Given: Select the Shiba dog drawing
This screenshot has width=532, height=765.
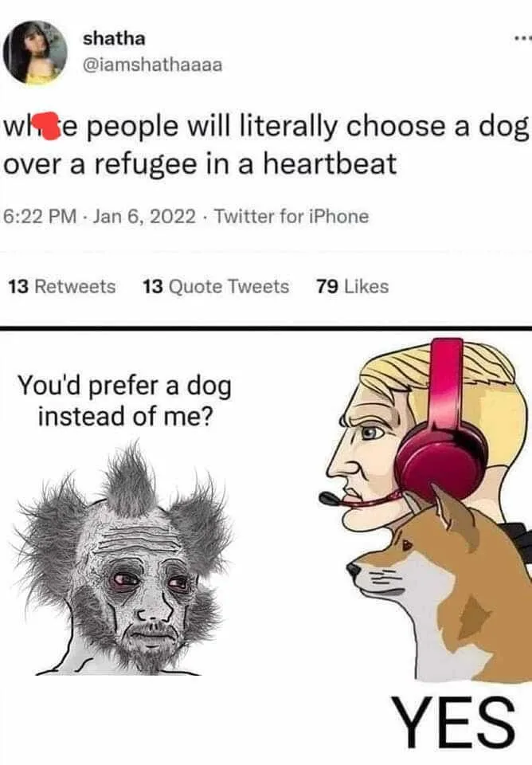Looking at the screenshot, I should [x=439, y=586].
